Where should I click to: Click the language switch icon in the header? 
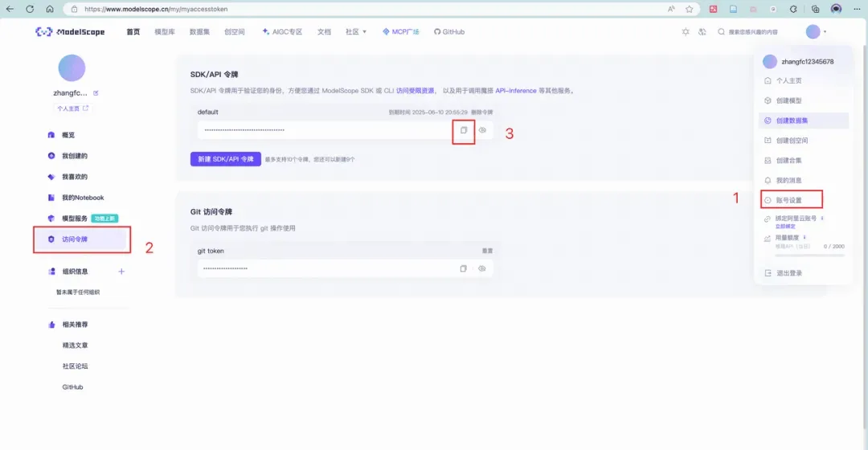coord(702,32)
